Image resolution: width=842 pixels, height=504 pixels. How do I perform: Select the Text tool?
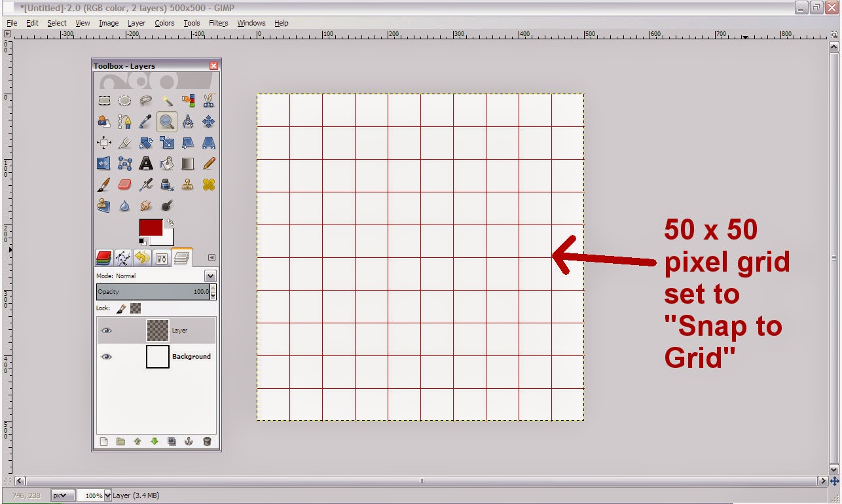(x=145, y=164)
